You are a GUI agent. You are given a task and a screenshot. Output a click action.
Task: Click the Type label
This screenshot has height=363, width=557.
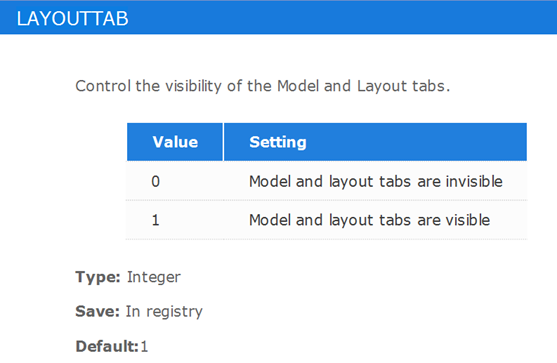(98, 277)
